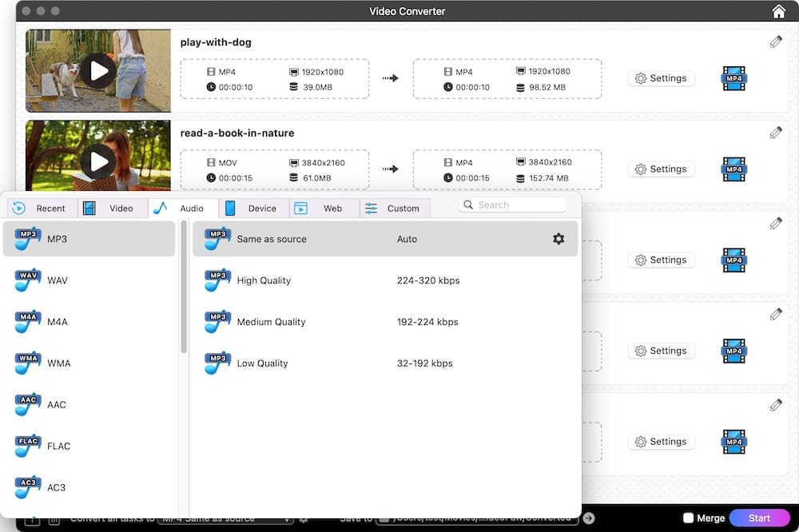Switch to the Custom tab
Image resolution: width=799 pixels, height=532 pixels.
coord(395,208)
